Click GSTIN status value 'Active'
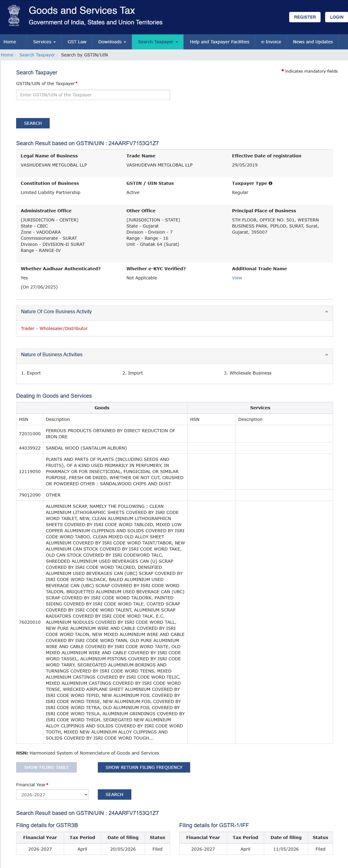 (x=133, y=192)
